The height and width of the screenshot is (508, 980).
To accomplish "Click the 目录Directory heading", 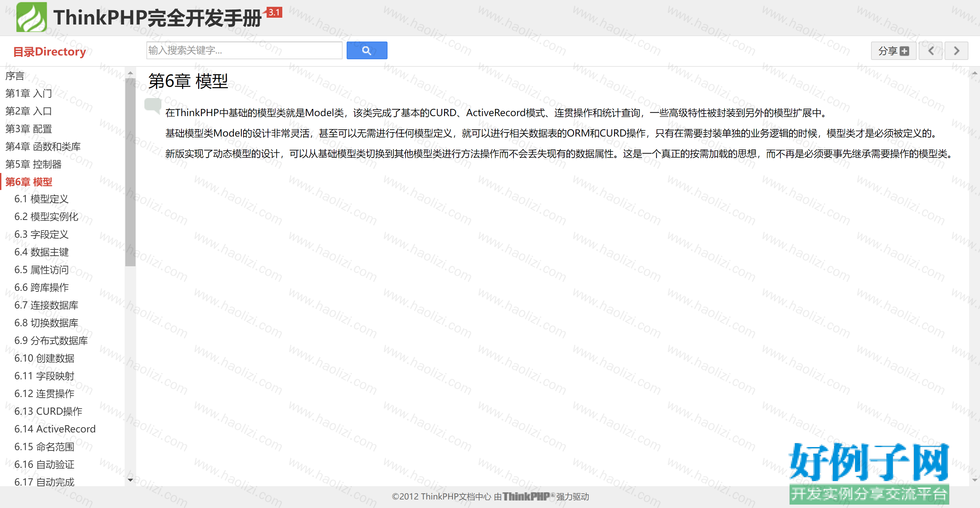I will [x=49, y=51].
